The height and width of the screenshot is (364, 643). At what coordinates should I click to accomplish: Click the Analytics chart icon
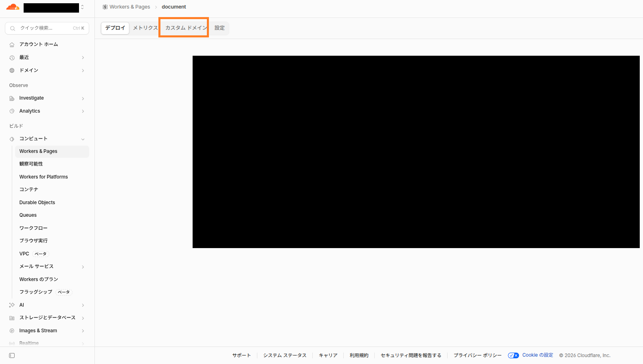pos(12,111)
